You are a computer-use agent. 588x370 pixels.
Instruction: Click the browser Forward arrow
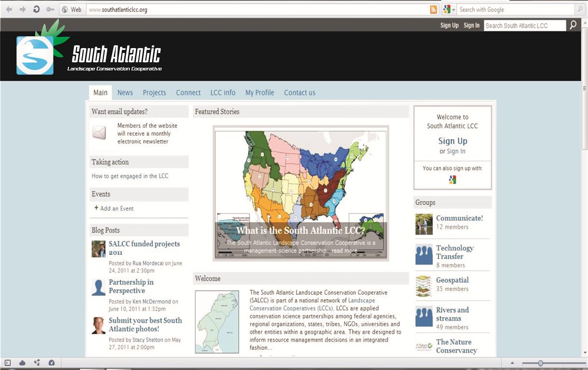pos(23,9)
